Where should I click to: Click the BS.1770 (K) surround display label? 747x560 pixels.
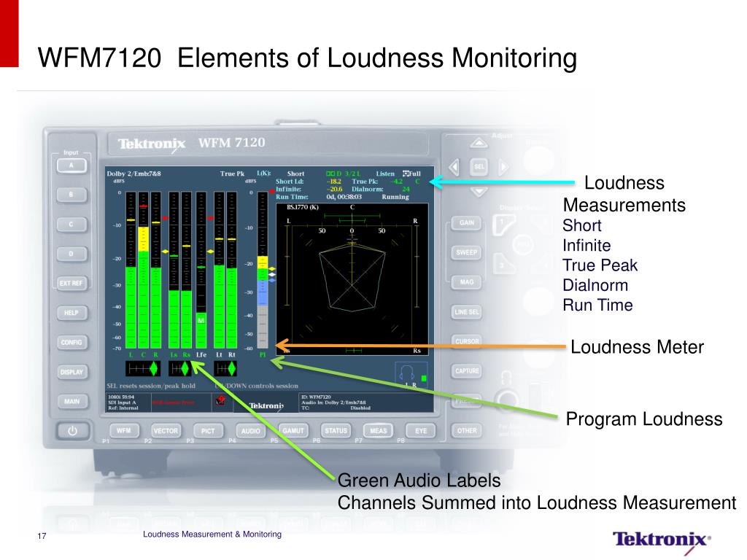coord(303,208)
